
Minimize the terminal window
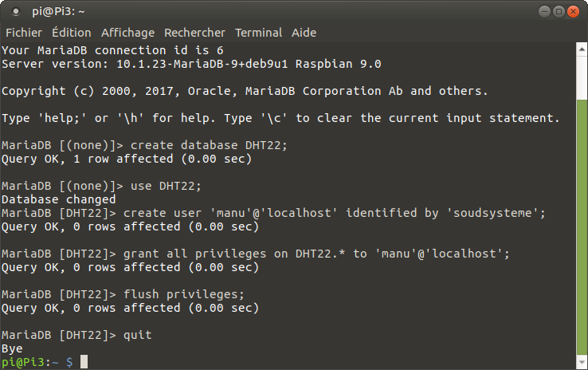click(x=544, y=11)
